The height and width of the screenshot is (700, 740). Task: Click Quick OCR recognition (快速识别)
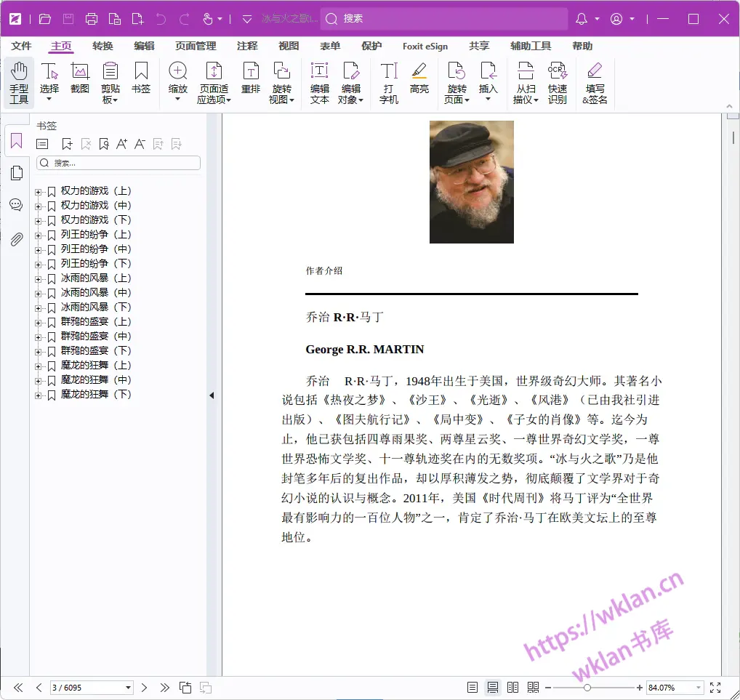tap(558, 82)
